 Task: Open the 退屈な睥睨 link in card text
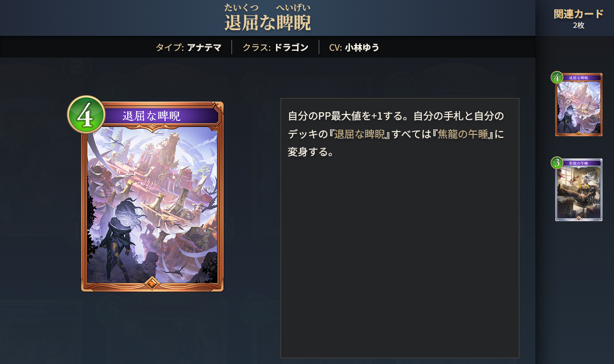point(360,134)
